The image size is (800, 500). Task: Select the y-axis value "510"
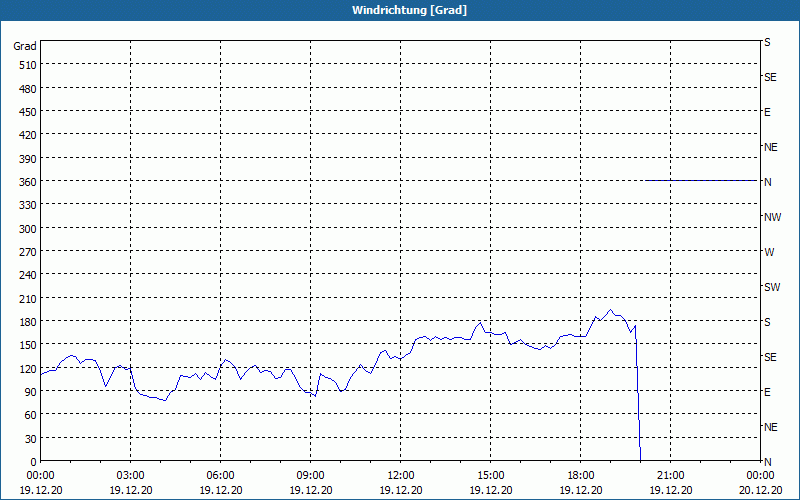pos(28,65)
